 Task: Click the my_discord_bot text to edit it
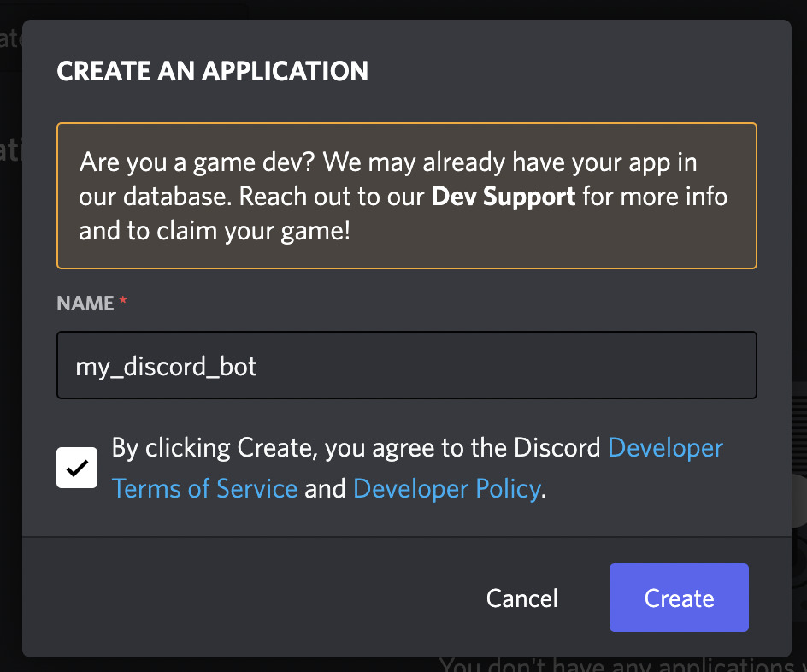[166, 365]
